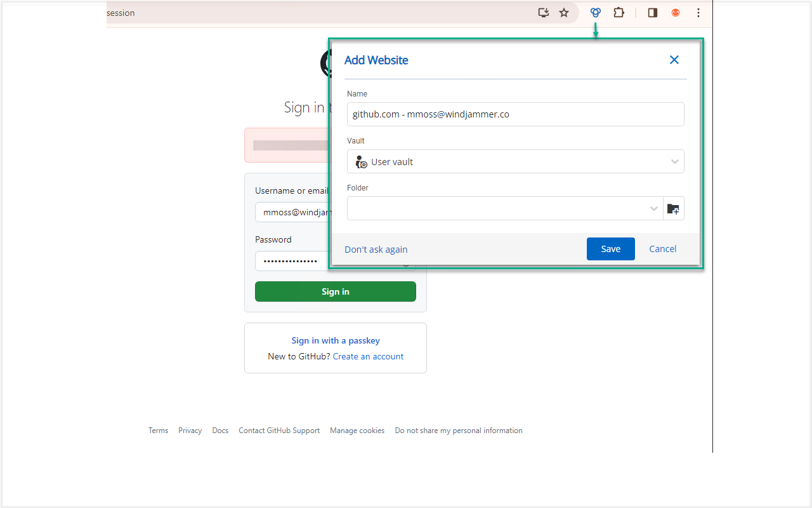The image size is (812, 508).
Task: Open Create an account link
Action: click(368, 356)
